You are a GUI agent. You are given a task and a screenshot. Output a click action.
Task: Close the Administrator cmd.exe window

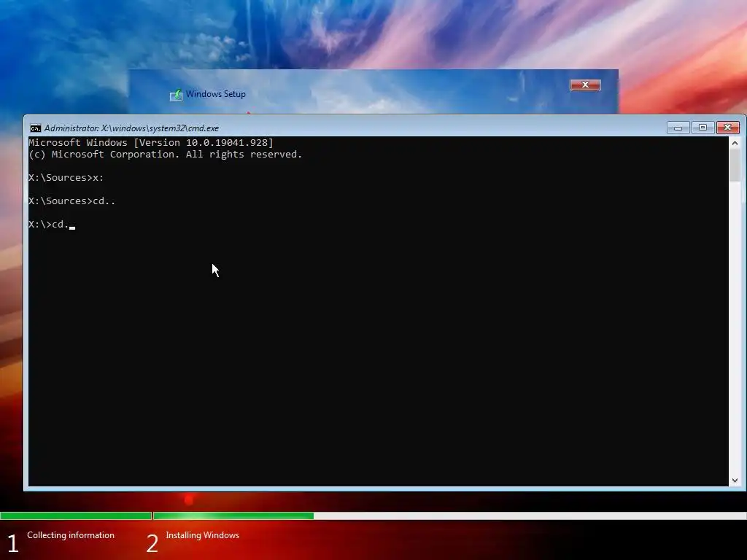coord(727,128)
